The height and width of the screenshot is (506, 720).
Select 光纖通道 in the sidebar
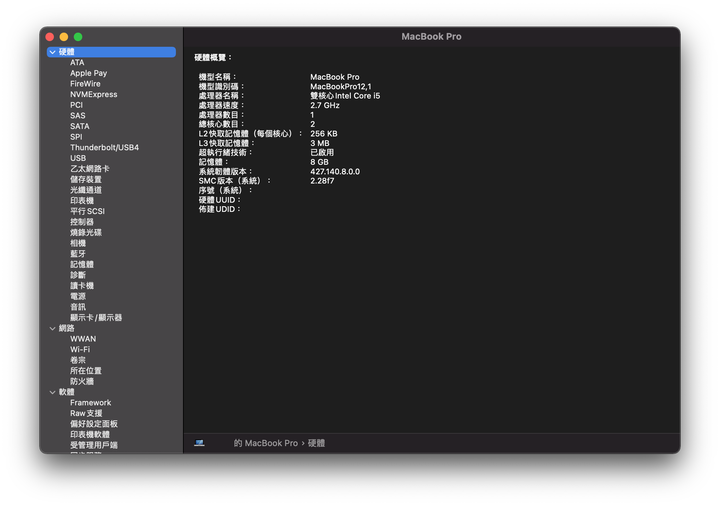(86, 190)
